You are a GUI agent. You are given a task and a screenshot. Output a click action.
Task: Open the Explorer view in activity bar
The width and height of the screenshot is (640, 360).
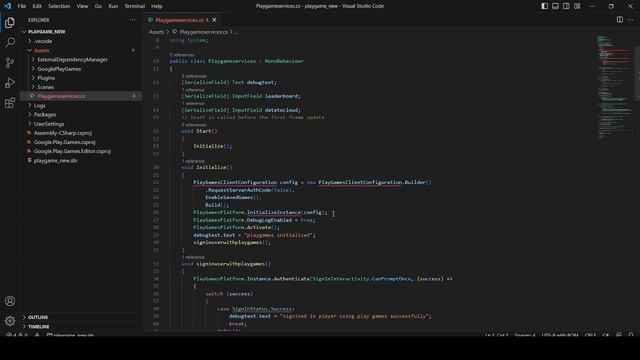coord(10,22)
